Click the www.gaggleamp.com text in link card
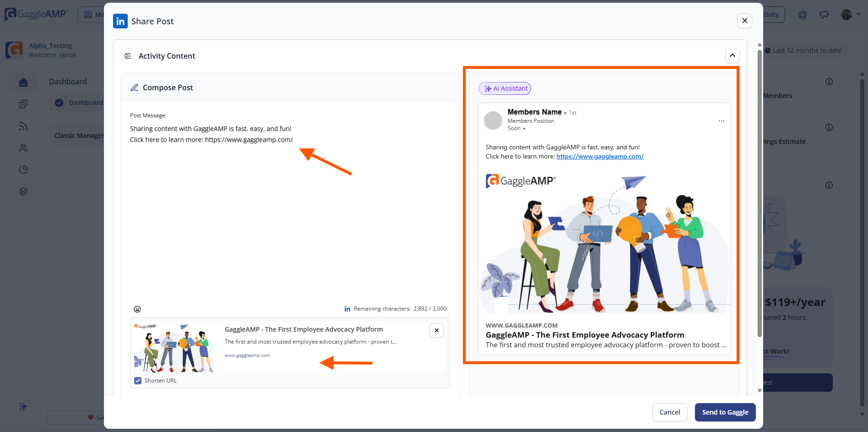Screen dimensions: 868x432 [247, 355]
